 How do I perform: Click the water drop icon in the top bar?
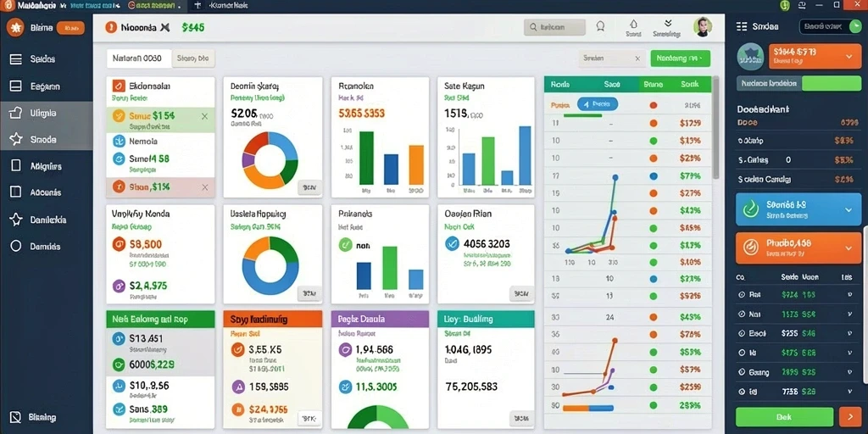pos(633,24)
